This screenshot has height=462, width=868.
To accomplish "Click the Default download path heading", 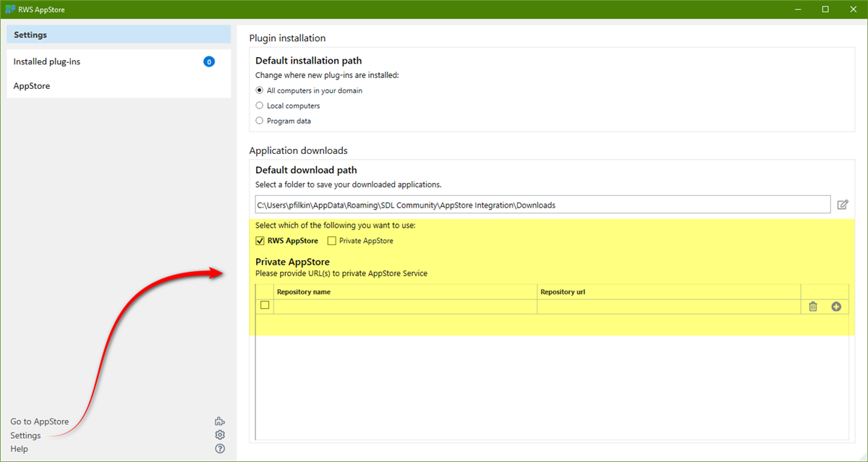I will click(x=306, y=171).
